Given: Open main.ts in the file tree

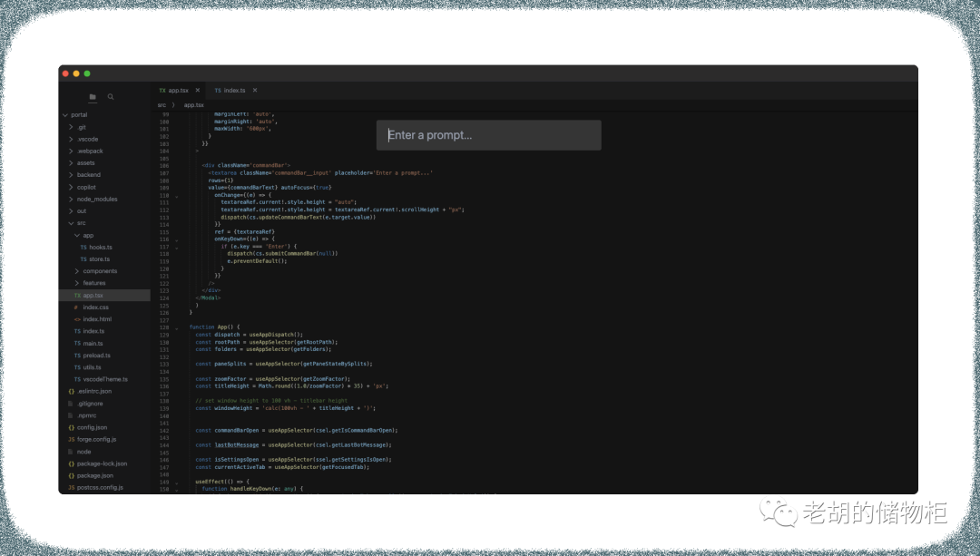Looking at the screenshot, I should [93, 344].
